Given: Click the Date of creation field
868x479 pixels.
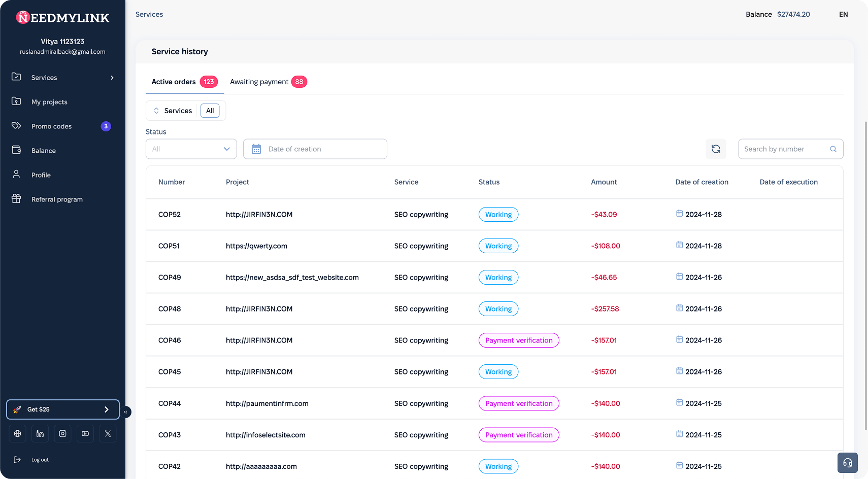Looking at the screenshot, I should (x=315, y=149).
